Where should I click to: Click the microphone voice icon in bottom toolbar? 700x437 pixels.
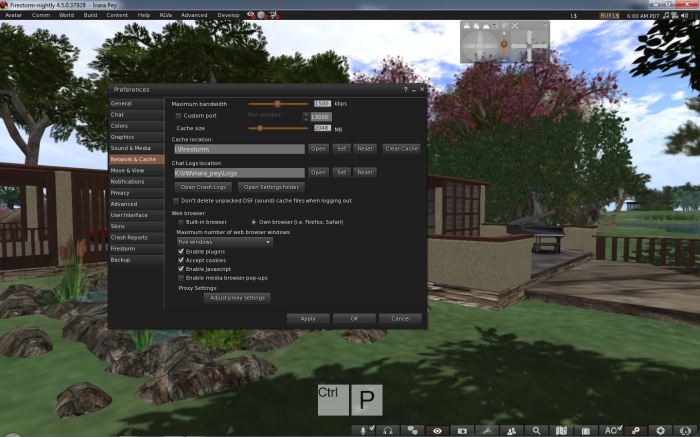[365, 429]
